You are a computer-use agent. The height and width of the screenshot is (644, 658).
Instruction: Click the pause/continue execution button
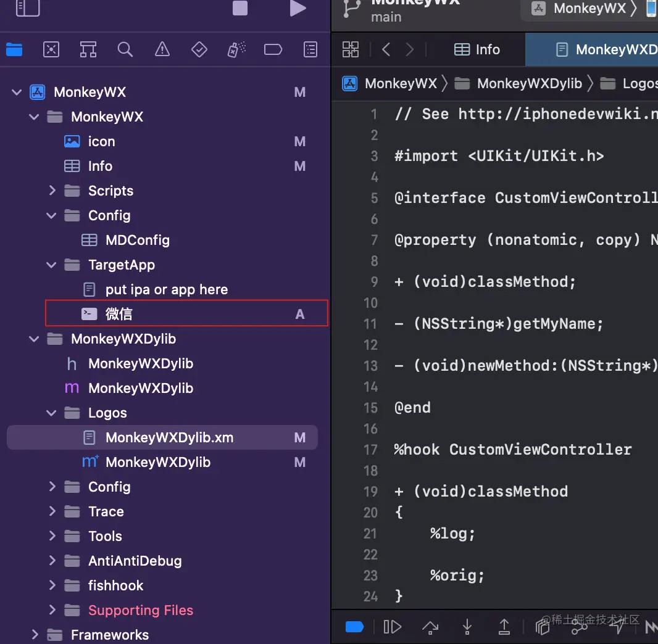[393, 627]
